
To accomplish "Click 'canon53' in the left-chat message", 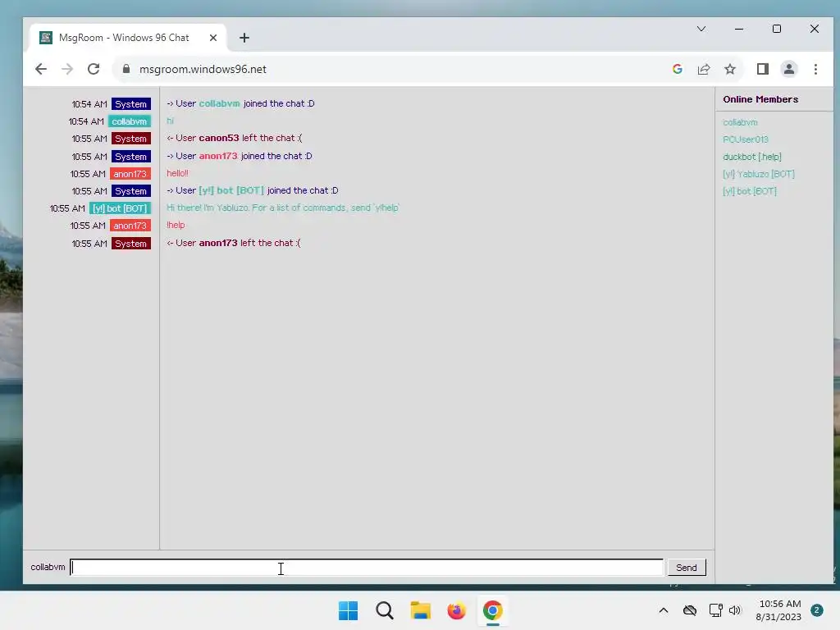I will pyautogui.click(x=218, y=138).
